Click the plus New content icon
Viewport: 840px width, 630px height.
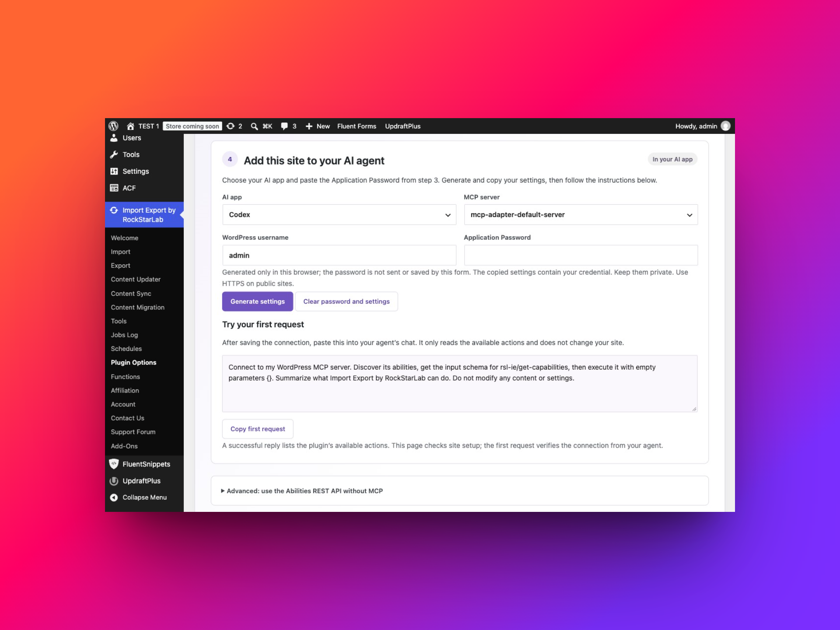click(309, 126)
